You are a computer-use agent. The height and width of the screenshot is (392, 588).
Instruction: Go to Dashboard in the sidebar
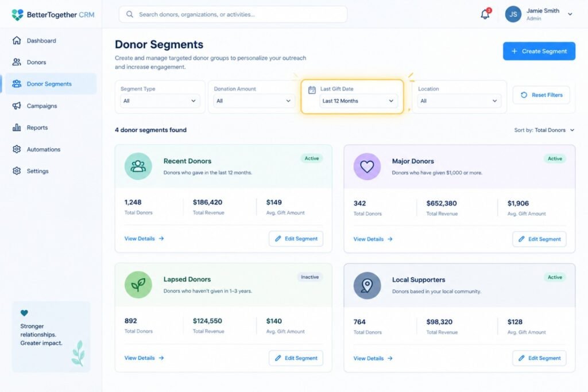(51, 41)
